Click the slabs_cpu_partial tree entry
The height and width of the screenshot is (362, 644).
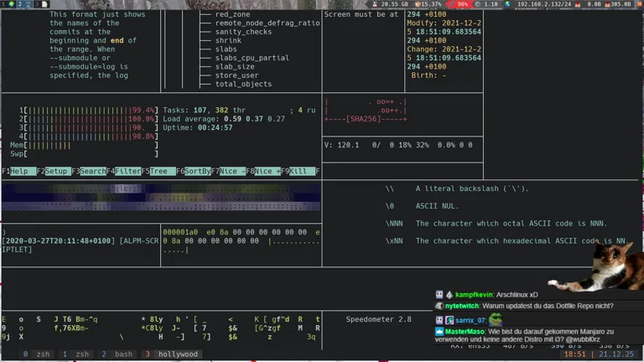252,58
